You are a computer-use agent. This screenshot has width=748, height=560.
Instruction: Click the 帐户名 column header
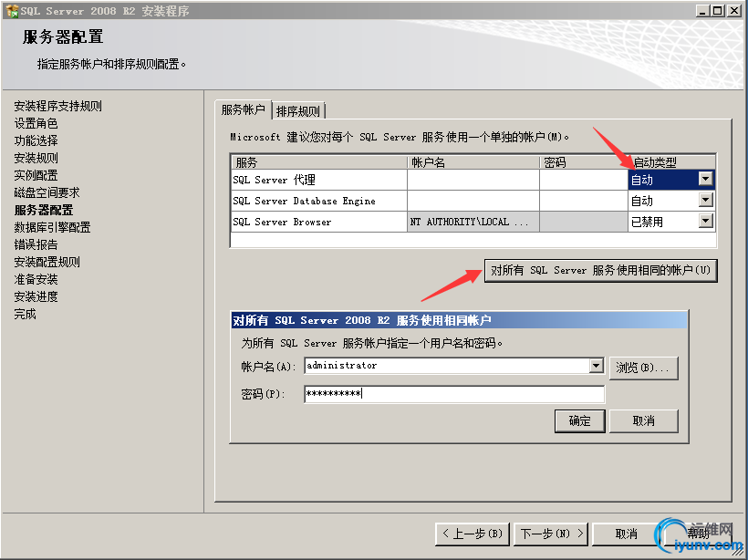[473, 162]
